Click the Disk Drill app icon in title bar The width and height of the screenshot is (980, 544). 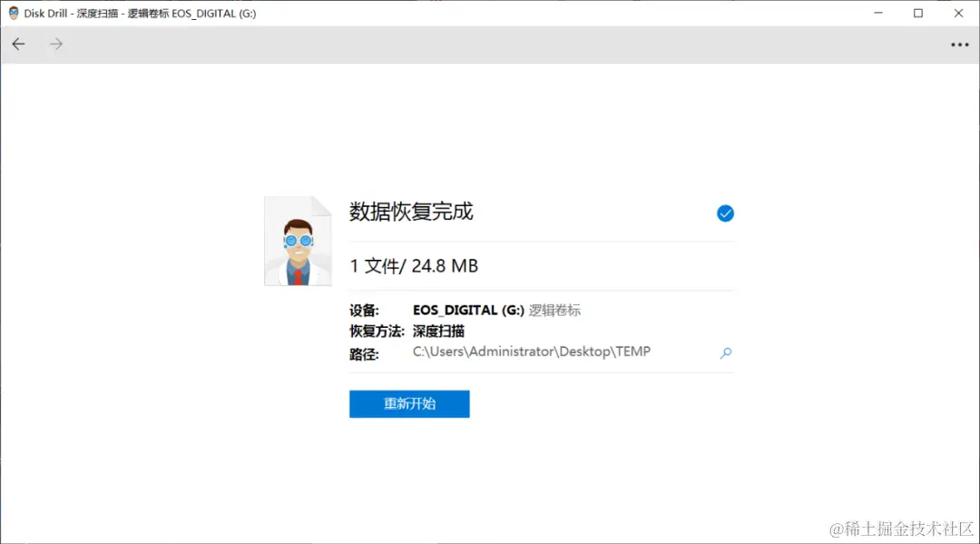click(x=13, y=13)
